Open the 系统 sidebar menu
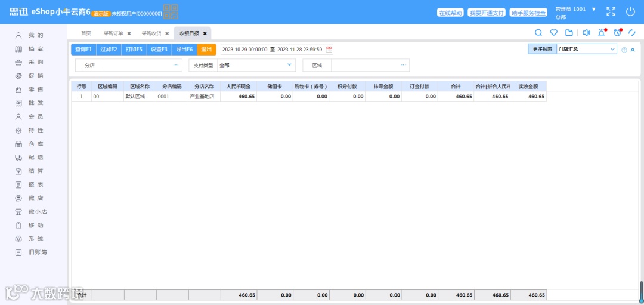This screenshot has height=305, width=644. tap(29, 239)
